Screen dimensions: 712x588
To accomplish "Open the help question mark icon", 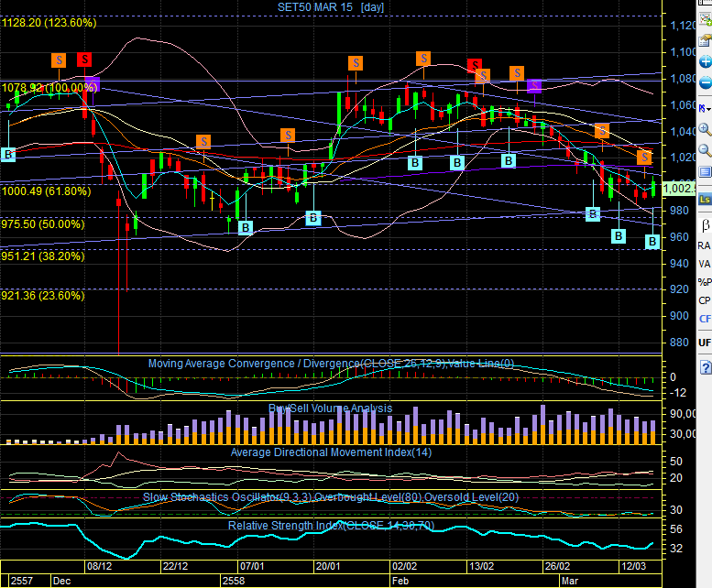I will 706,367.
